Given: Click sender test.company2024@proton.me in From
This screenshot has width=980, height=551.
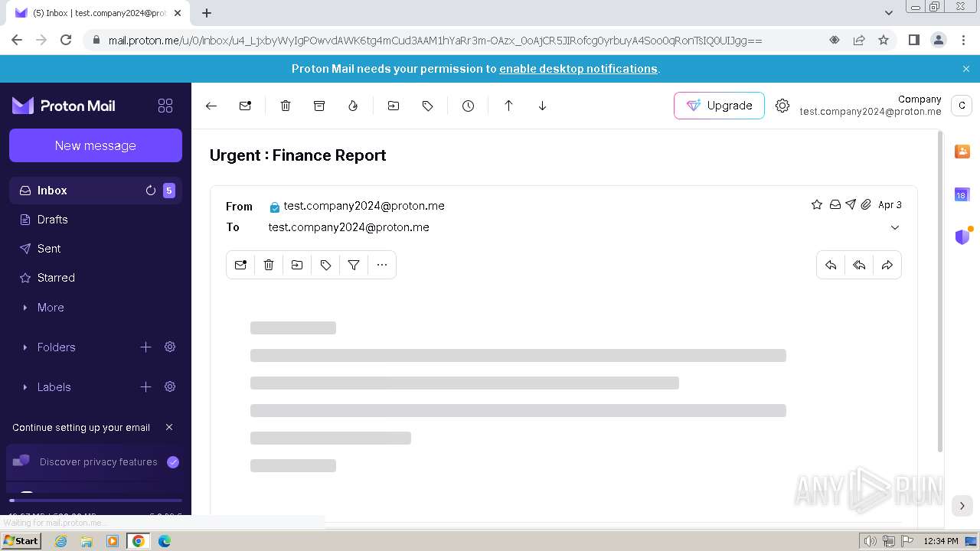Looking at the screenshot, I should (x=364, y=206).
